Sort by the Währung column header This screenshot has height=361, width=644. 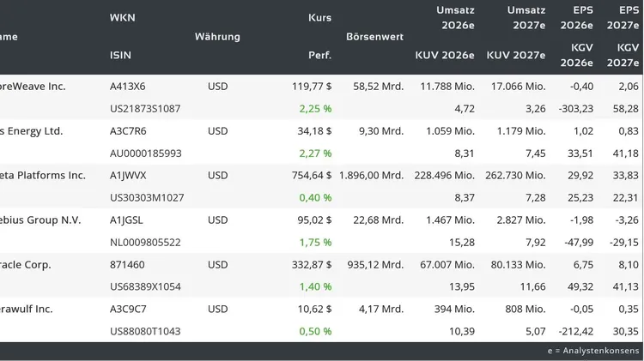point(217,37)
